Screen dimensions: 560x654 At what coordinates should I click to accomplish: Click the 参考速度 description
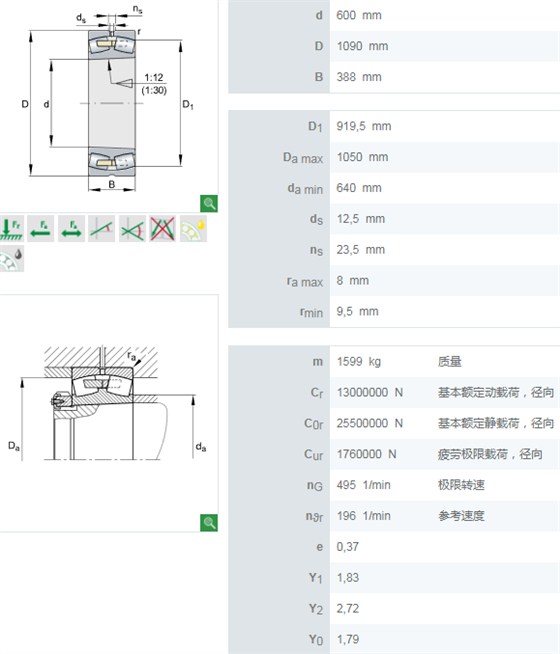(x=461, y=516)
